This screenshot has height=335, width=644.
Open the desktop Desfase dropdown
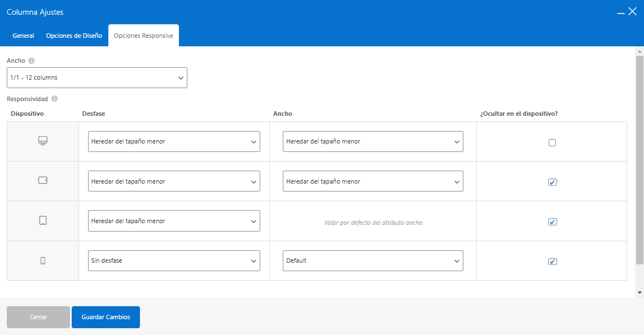(174, 141)
